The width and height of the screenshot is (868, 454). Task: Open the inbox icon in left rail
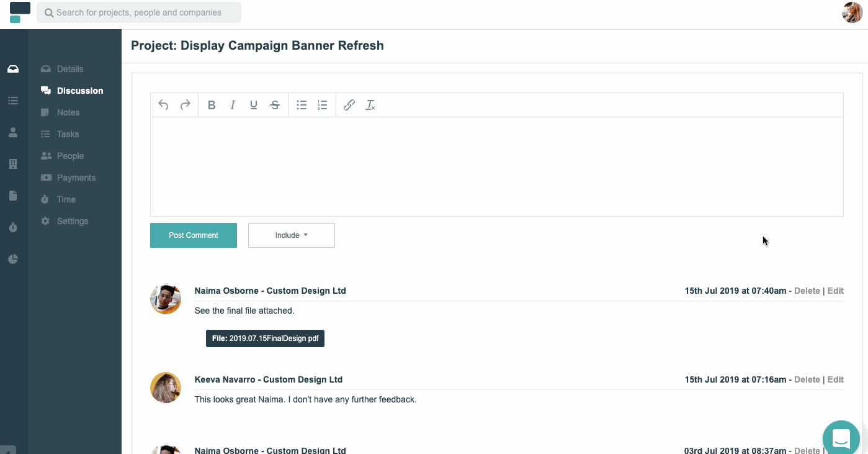tap(13, 69)
